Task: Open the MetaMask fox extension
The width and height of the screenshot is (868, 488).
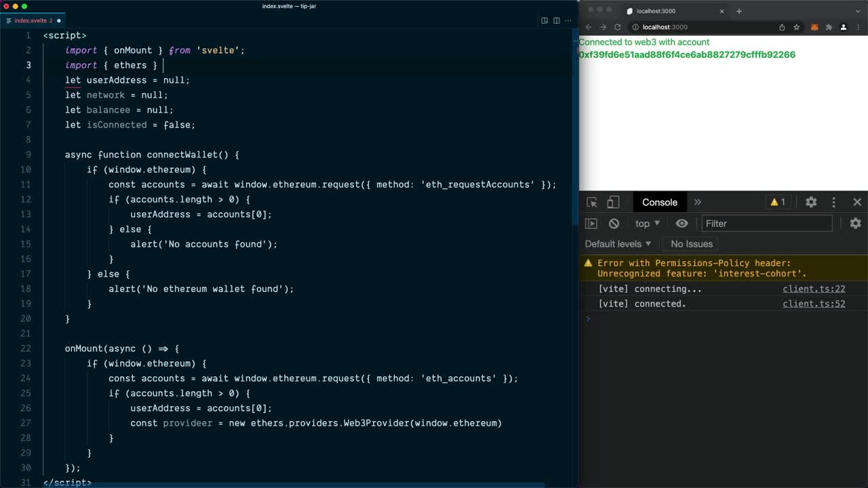Action: tap(814, 27)
